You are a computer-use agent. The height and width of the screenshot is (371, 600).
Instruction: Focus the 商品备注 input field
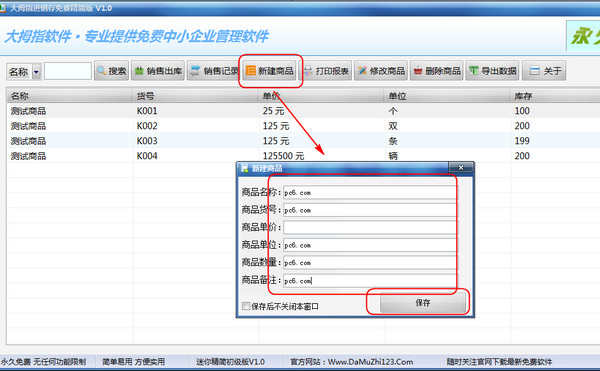point(370,280)
